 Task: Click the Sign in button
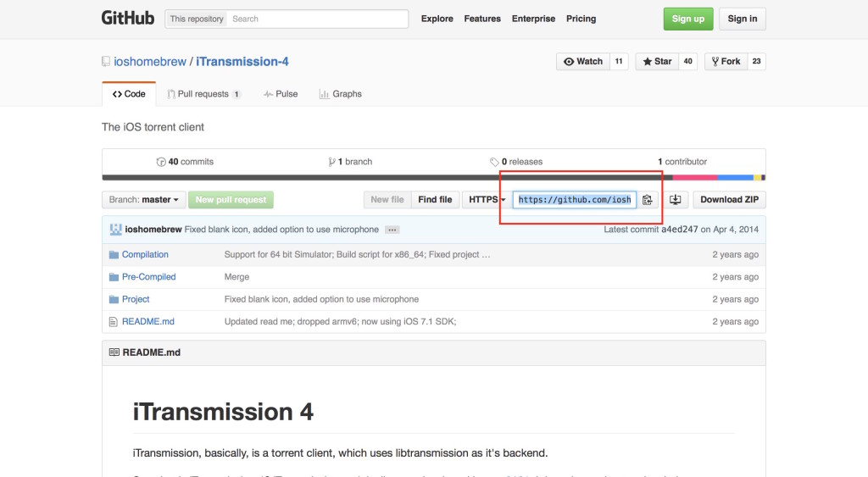click(743, 19)
